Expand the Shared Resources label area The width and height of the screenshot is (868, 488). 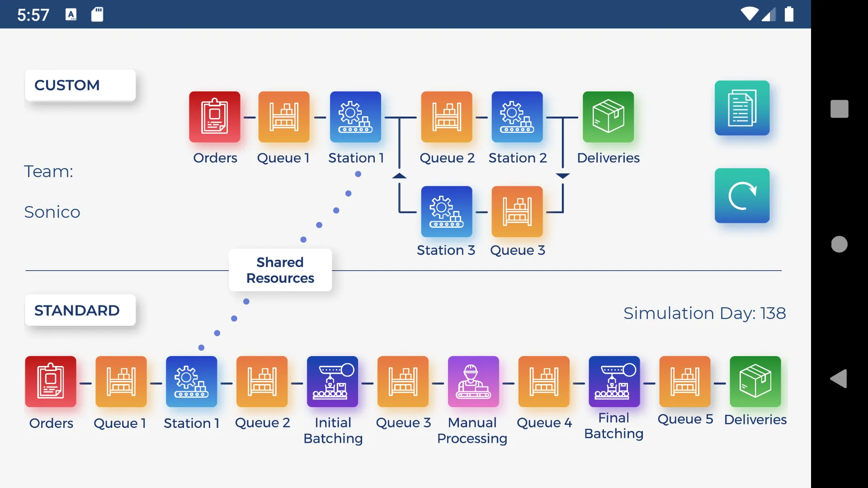click(x=280, y=270)
